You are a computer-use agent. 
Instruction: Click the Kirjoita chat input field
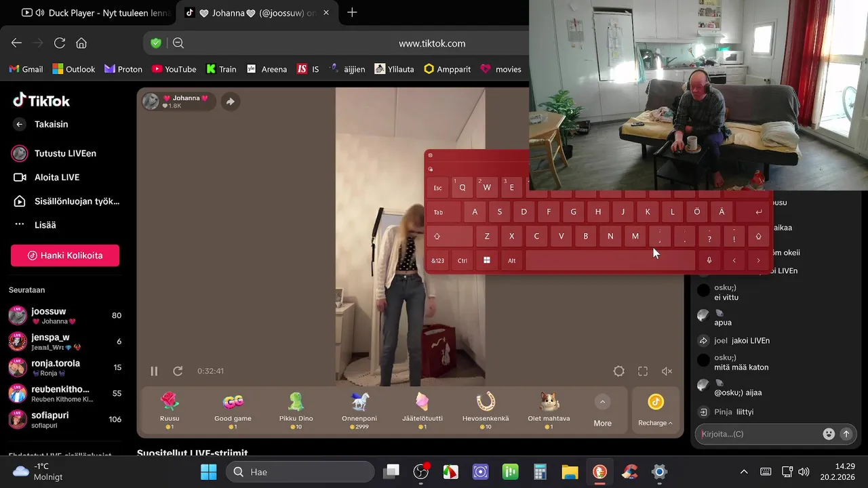coord(758,434)
